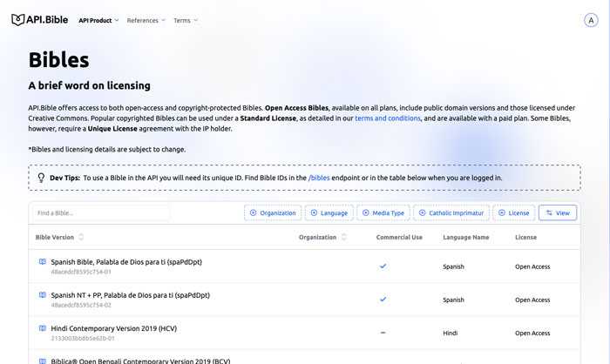Image resolution: width=610 pixels, height=364 pixels.
Task: Select Hindi Contemporary Version 2019 (HCV)
Action: 114,328
